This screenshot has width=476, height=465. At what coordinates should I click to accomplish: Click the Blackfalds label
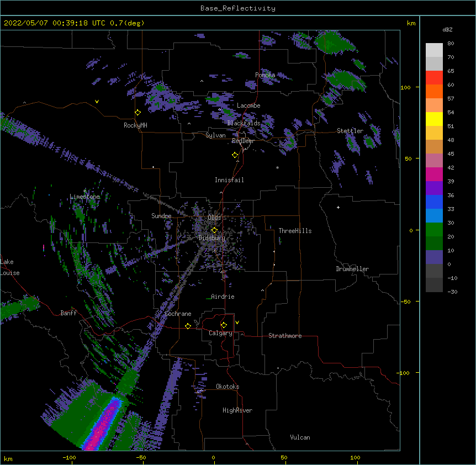tap(244, 123)
